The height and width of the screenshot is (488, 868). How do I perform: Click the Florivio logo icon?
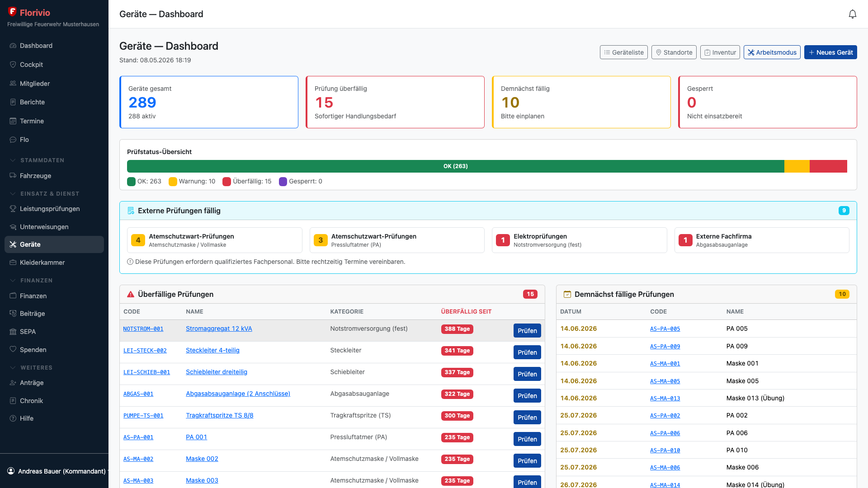pos(12,12)
